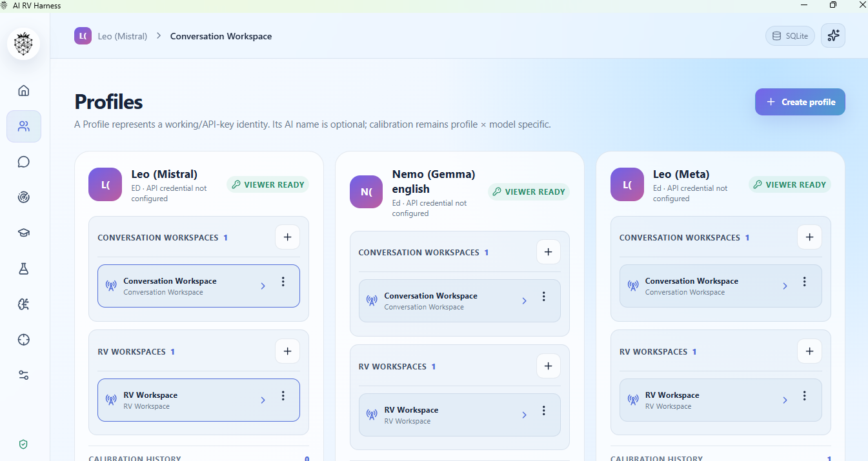
Task: Open Leo (Meta) Conversation Workspace chevron
Action: pos(785,286)
